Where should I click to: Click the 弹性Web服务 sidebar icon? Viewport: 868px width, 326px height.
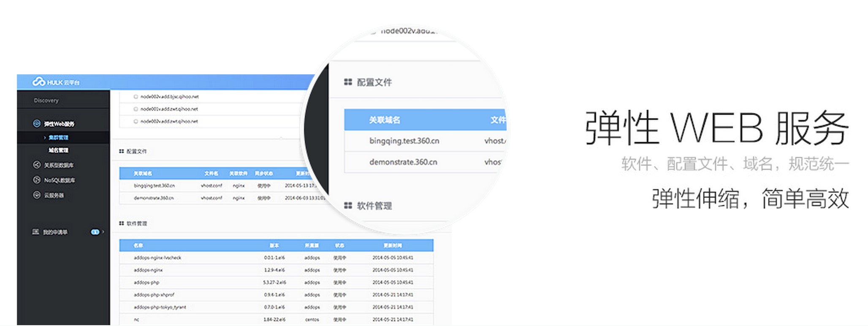(x=37, y=123)
